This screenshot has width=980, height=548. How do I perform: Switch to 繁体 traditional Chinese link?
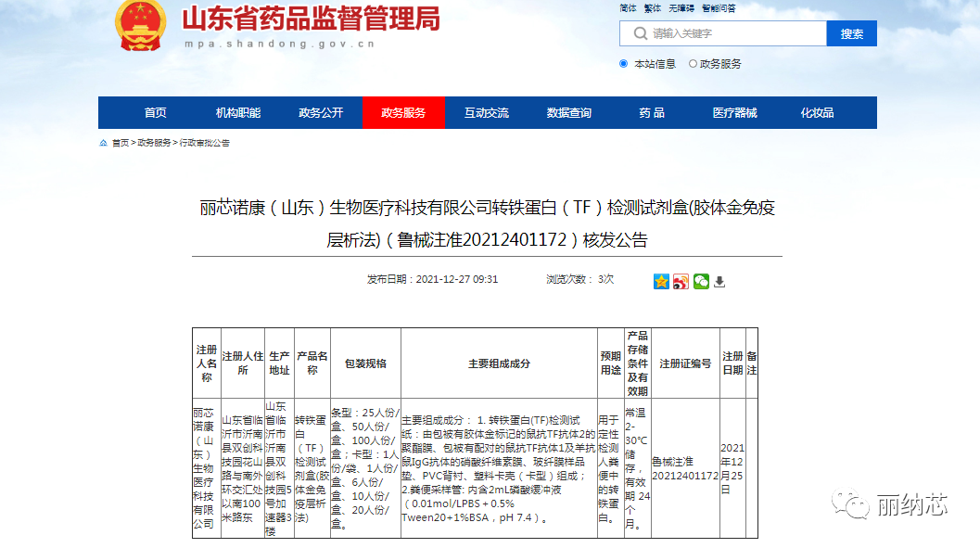[653, 8]
